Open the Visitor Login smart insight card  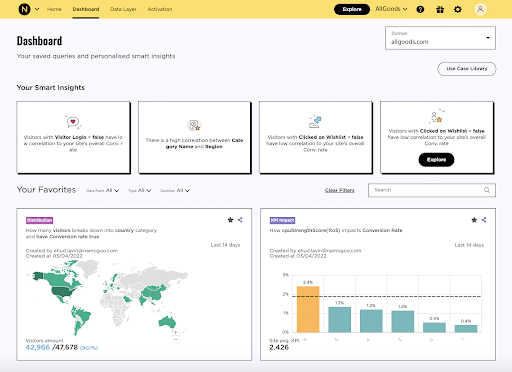pyautogui.click(x=73, y=137)
